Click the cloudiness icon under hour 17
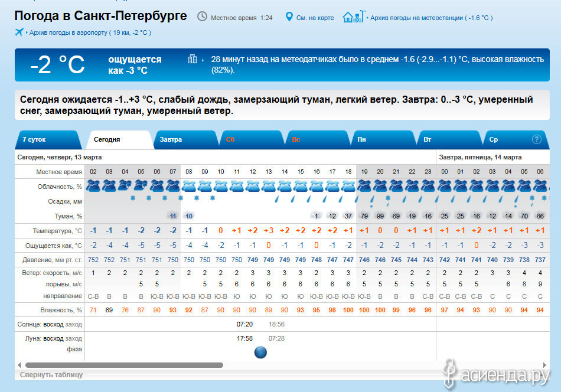Image resolution: width=561 pixels, height=392 pixels. (x=332, y=186)
